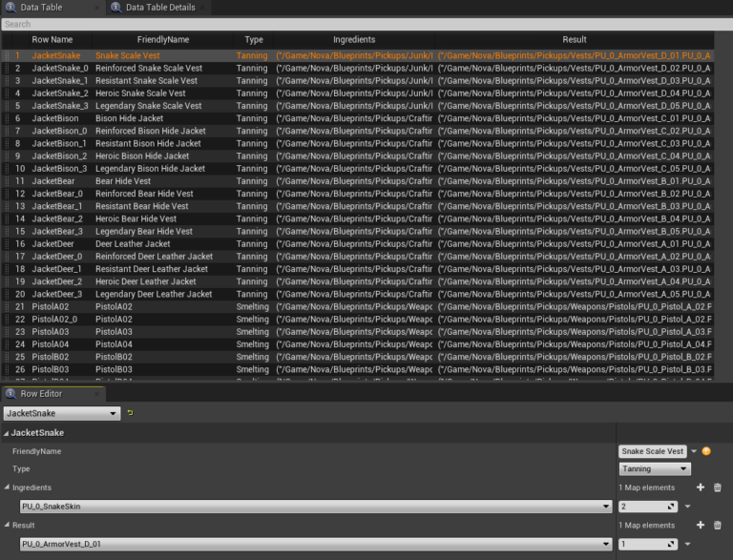The width and height of the screenshot is (733, 560).
Task: Collapse the JacketSnake category header
Action: pyautogui.click(x=6, y=432)
